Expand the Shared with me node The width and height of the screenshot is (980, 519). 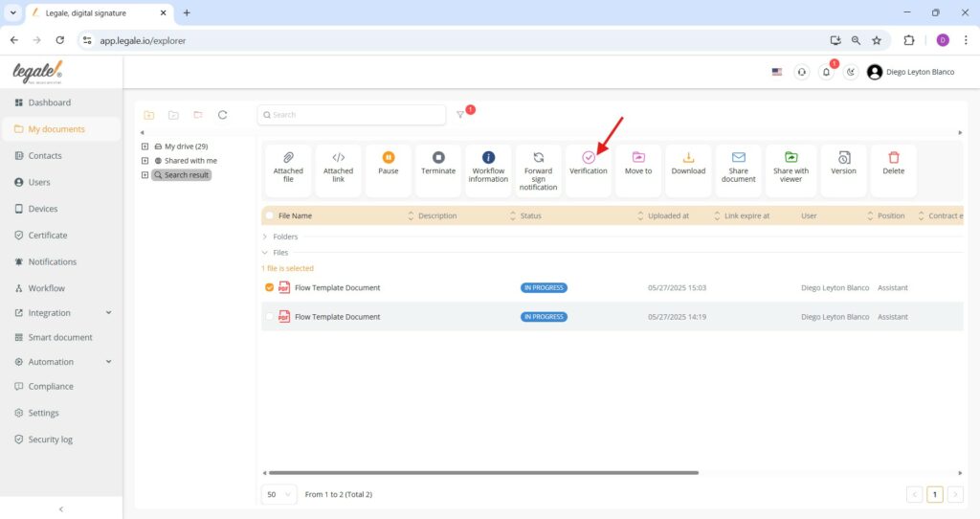(x=145, y=161)
